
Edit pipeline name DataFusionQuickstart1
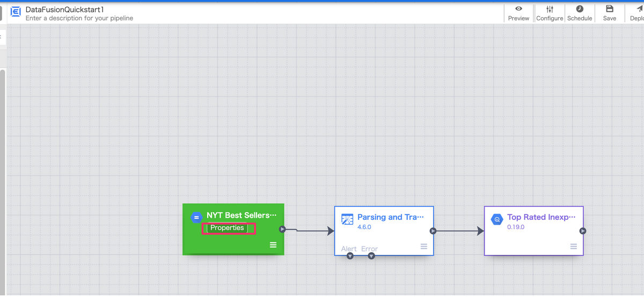click(65, 10)
